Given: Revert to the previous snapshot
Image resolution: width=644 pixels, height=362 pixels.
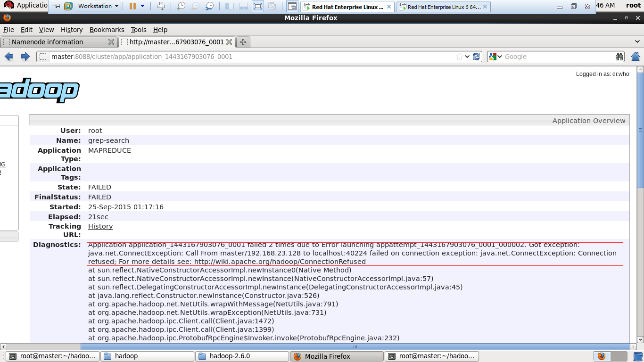Looking at the screenshot, I should point(195,6).
